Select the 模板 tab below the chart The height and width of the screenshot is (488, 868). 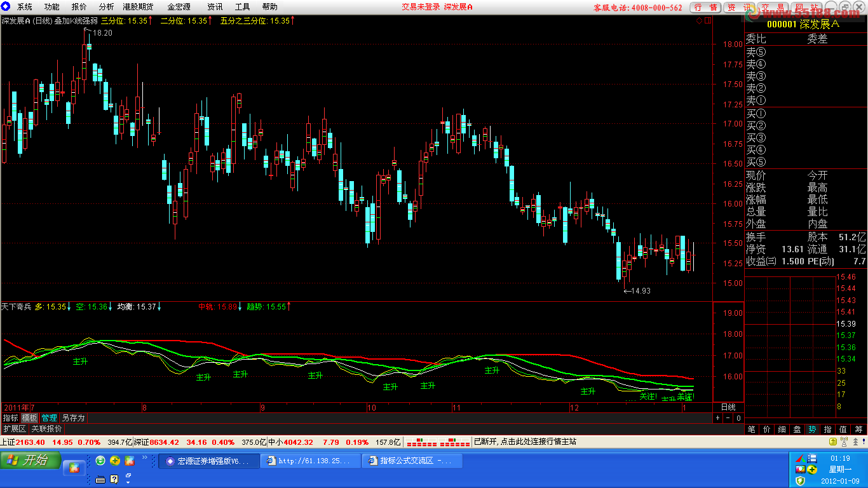pos(29,417)
